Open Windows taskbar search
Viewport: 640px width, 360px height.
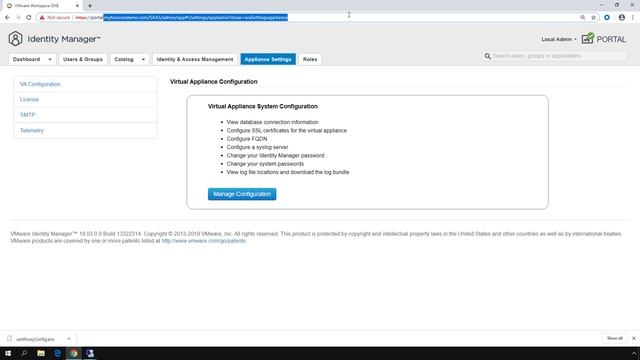(24, 353)
